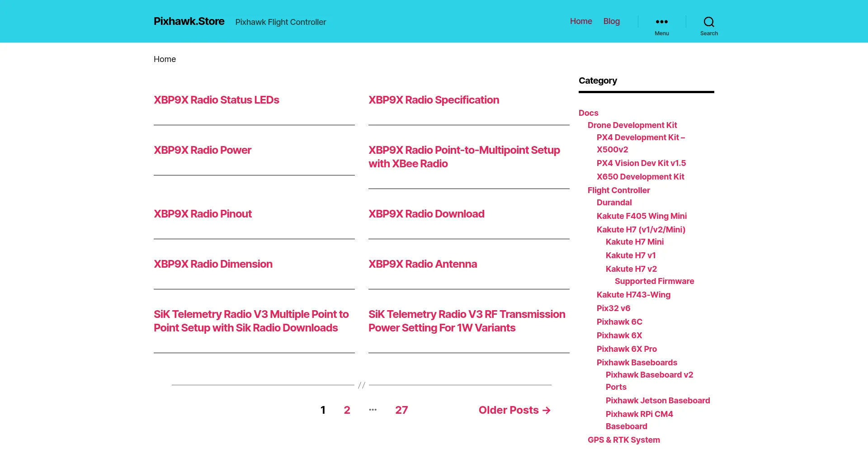
Task: Select Kakute H7 v1 subcategory
Action: point(631,255)
